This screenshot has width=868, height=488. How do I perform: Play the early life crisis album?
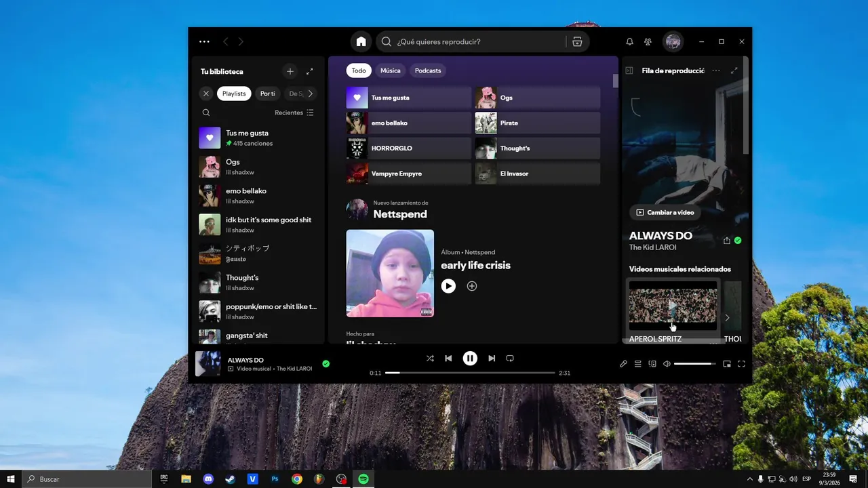448,286
